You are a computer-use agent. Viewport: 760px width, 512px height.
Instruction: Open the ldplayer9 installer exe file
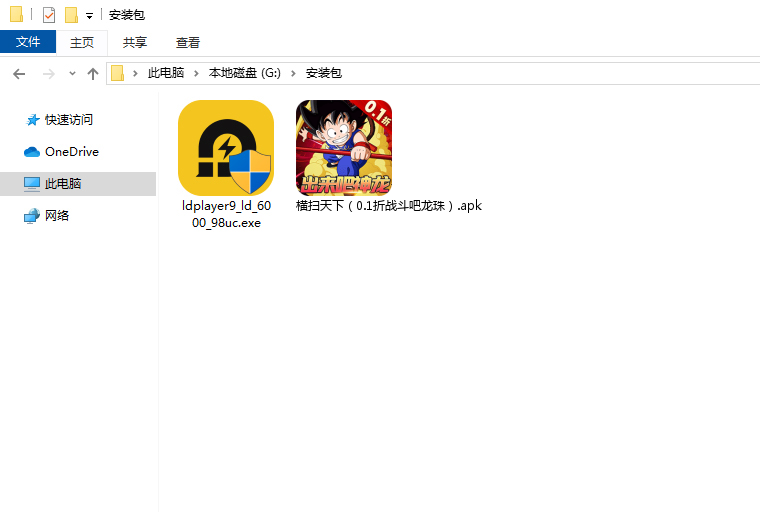click(225, 148)
